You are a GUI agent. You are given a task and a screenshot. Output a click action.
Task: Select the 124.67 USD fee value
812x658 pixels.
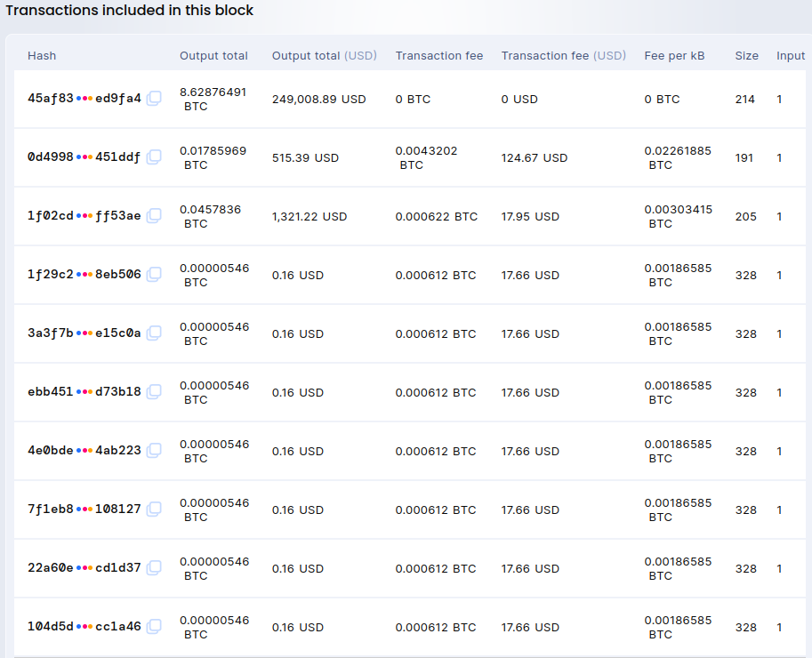[x=535, y=157]
